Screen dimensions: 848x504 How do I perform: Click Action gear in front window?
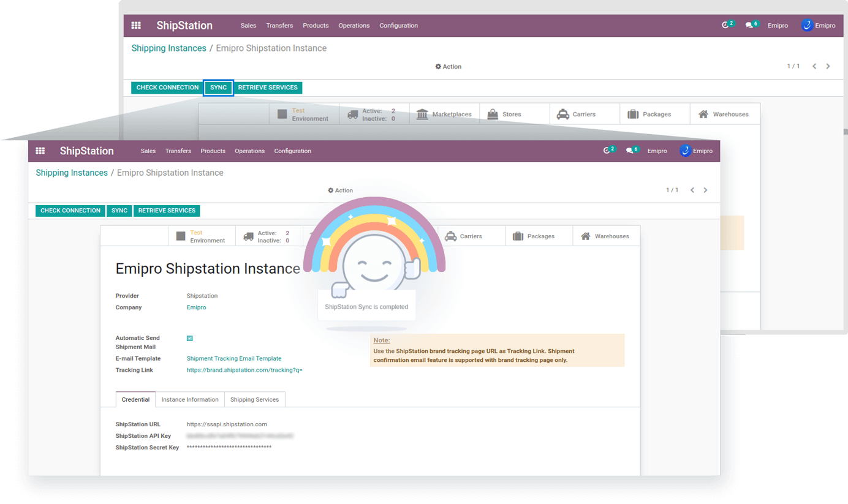[x=340, y=190]
